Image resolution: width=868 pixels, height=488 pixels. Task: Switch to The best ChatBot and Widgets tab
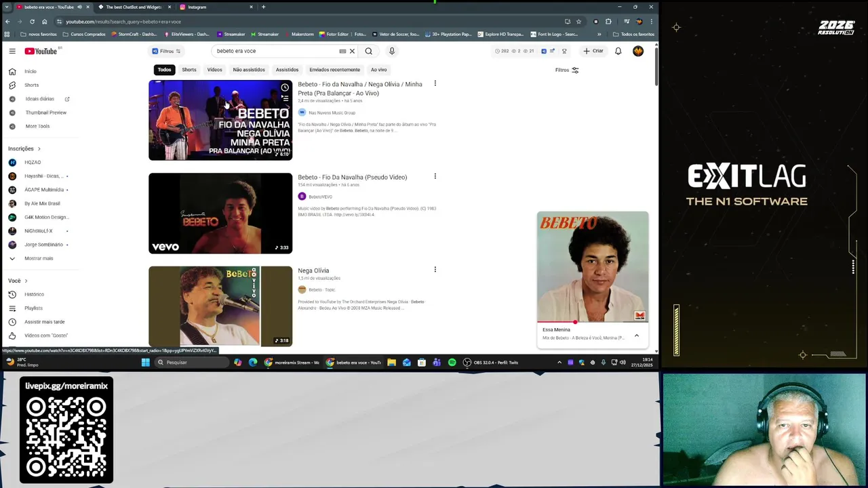pos(133,7)
